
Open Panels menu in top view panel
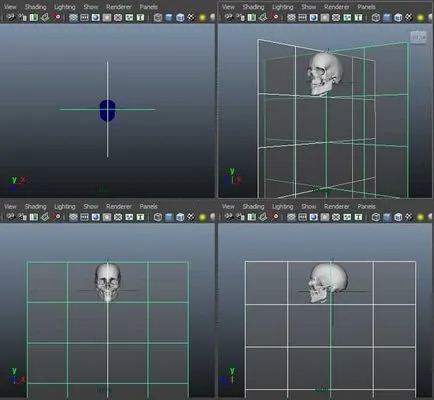(x=148, y=7)
